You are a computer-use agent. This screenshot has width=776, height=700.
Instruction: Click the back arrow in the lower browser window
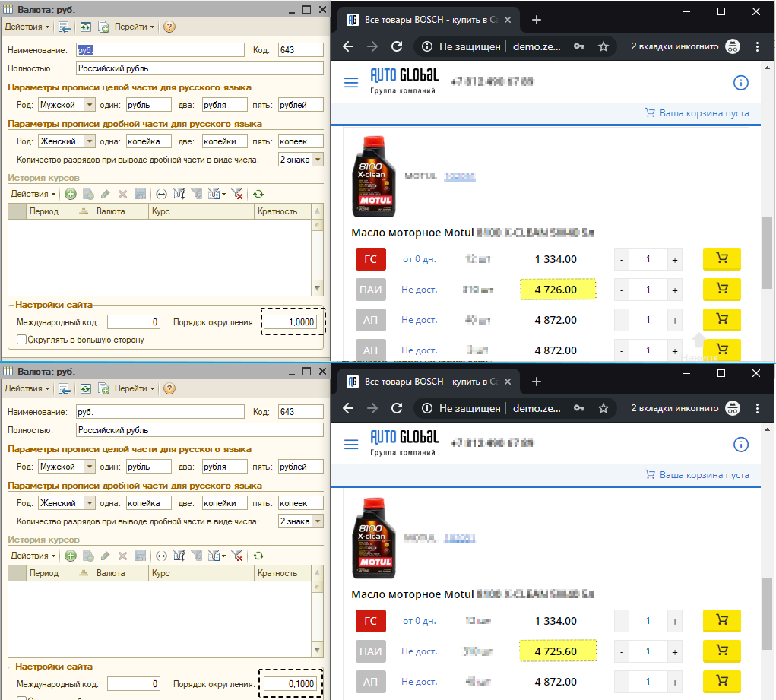click(x=348, y=408)
